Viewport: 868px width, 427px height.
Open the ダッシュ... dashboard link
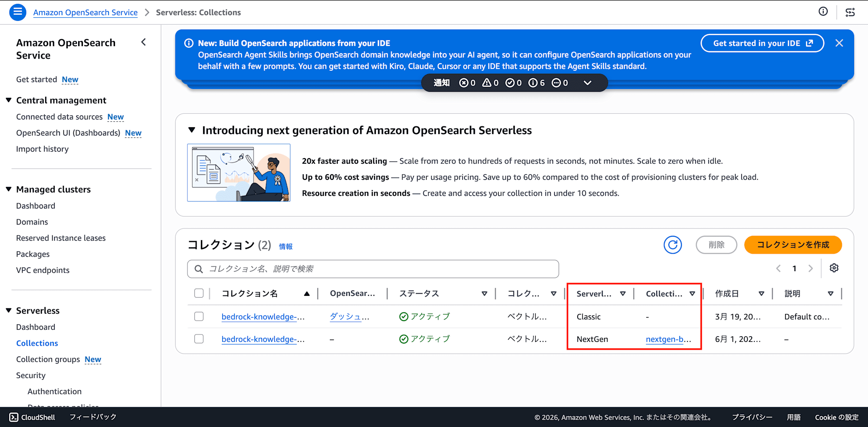pyautogui.click(x=349, y=317)
